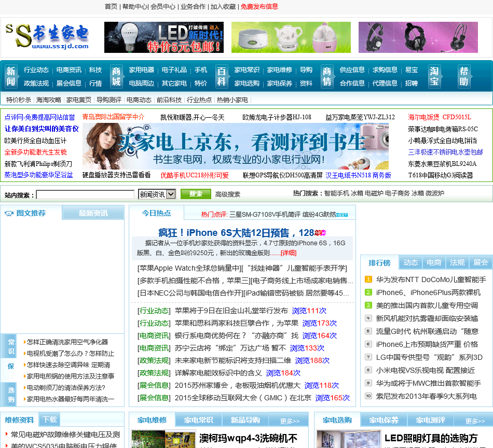Open 让你美白到尖叫的美容仪 link
The image size is (493, 448).
(42, 129)
